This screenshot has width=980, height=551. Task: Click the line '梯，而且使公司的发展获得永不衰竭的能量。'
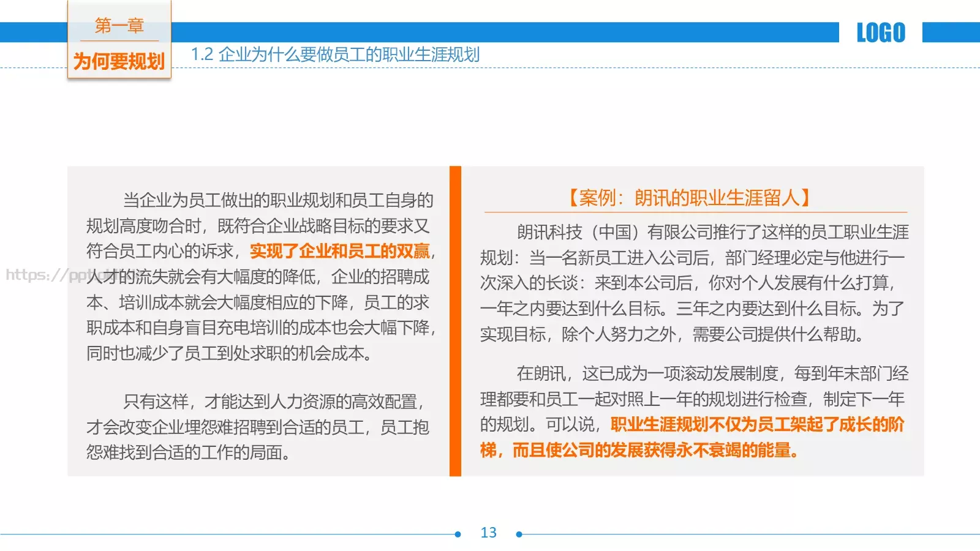coord(641,450)
